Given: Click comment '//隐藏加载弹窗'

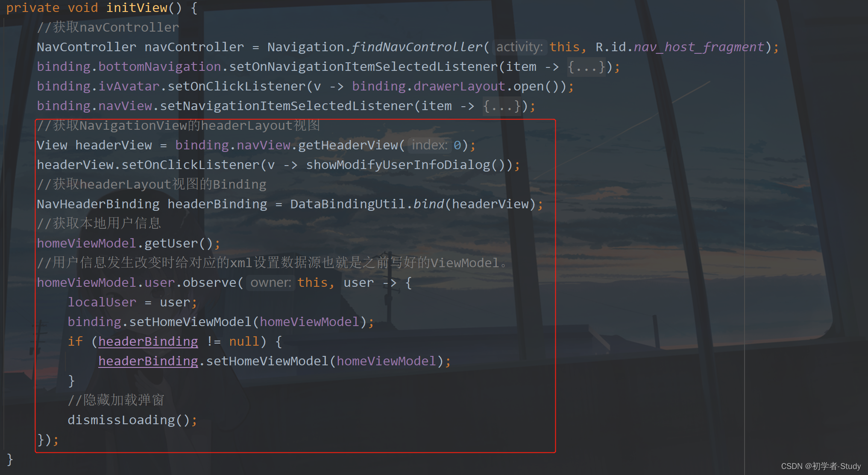Looking at the screenshot, I should (x=116, y=400).
